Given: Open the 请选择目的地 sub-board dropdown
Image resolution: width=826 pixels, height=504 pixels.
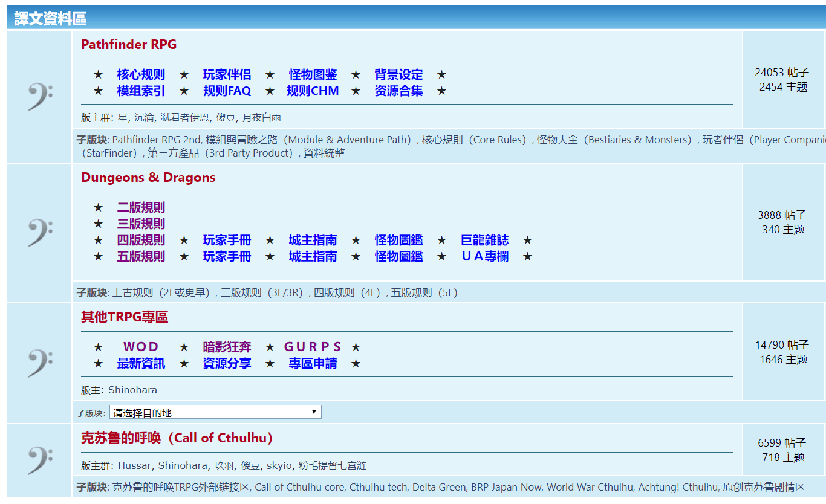Looking at the screenshot, I should point(215,412).
